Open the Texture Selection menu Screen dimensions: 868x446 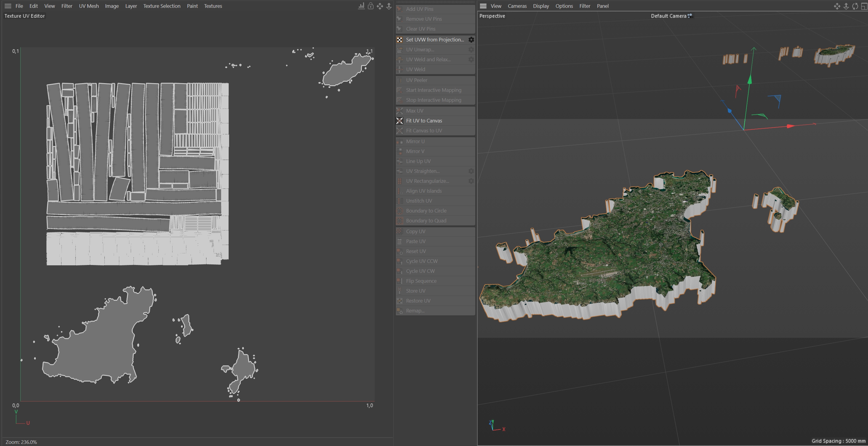[x=162, y=6]
